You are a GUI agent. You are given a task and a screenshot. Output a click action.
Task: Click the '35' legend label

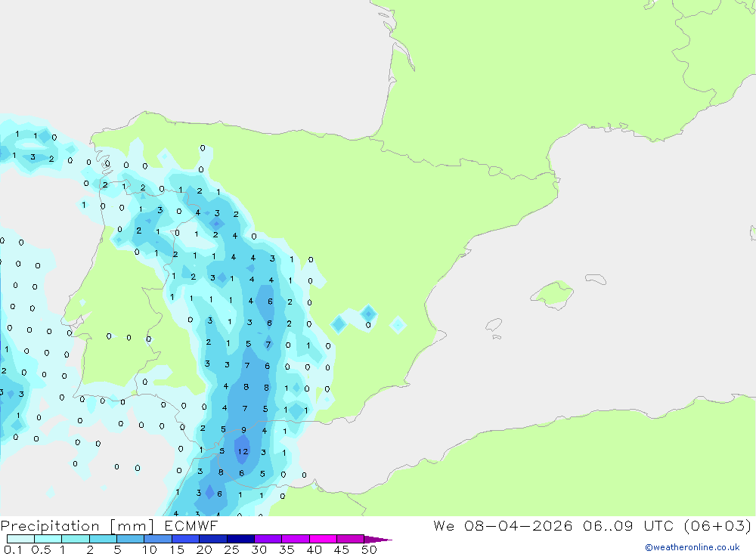pyautogui.click(x=287, y=549)
